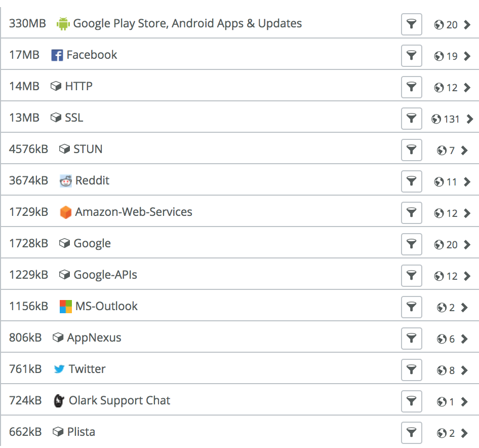
Task: Expand the Google-APIs row chevron
Action: tap(467, 276)
